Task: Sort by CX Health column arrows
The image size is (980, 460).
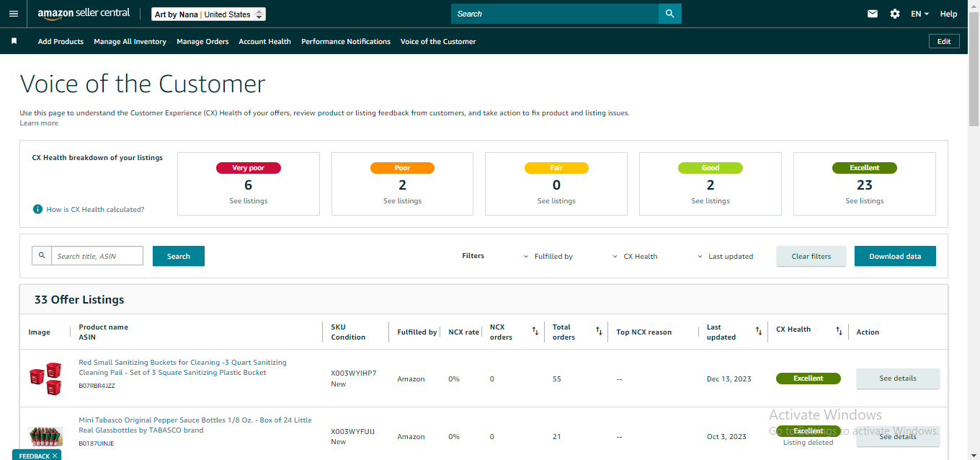Action: point(839,331)
